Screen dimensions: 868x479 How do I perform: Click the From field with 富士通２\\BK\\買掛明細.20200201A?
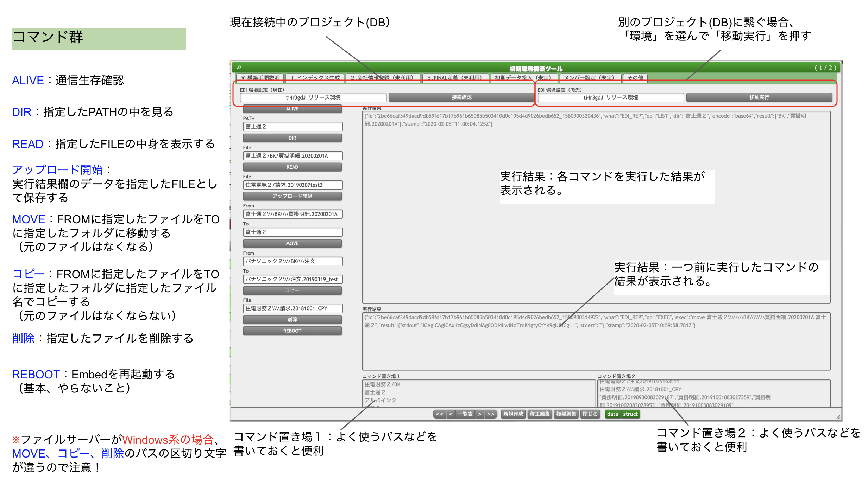pos(293,214)
